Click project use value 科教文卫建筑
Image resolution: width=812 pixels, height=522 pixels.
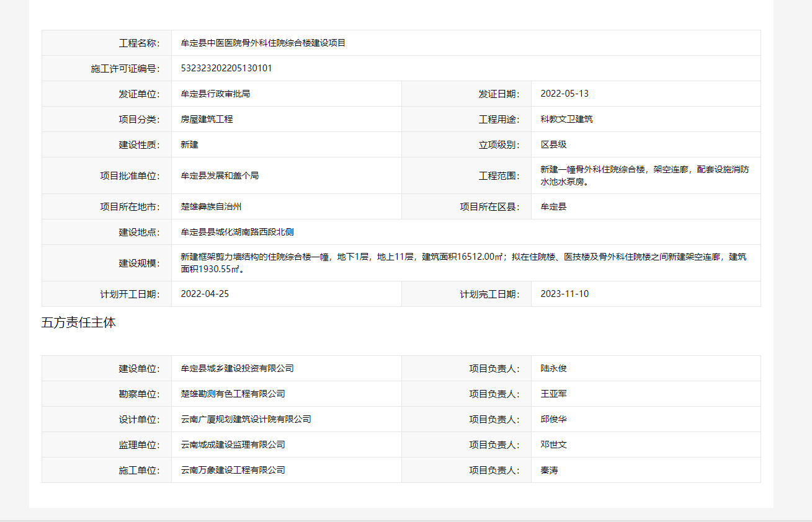coord(566,119)
